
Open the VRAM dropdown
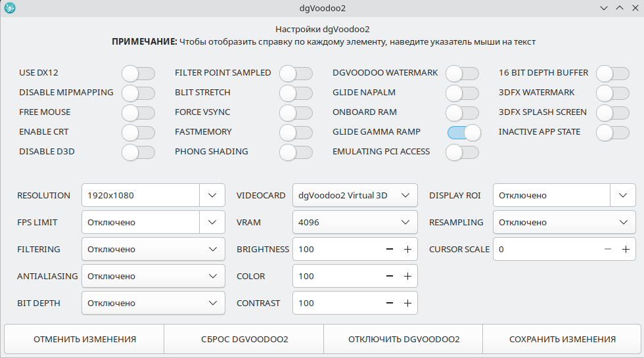pos(355,223)
